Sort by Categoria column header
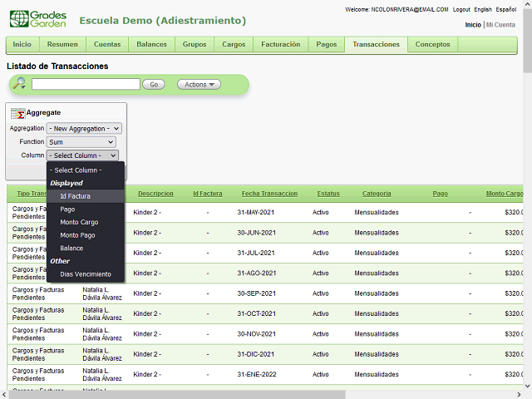Image resolution: width=532 pixels, height=399 pixels. point(377,194)
